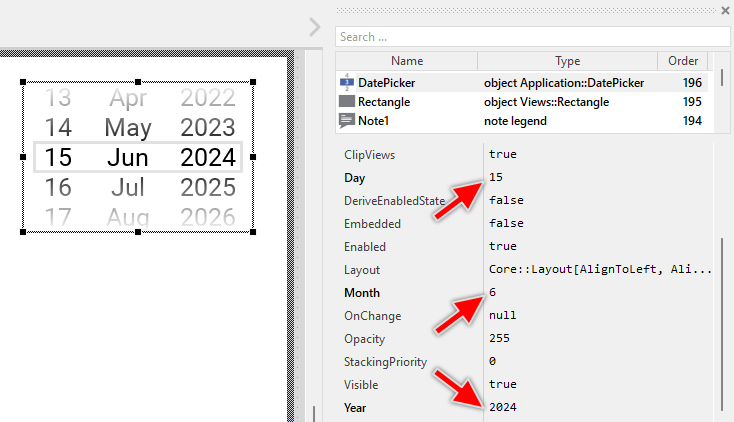Click the properties list vertical scrollbar
This screenshot has height=422, width=734.
[x=722, y=320]
